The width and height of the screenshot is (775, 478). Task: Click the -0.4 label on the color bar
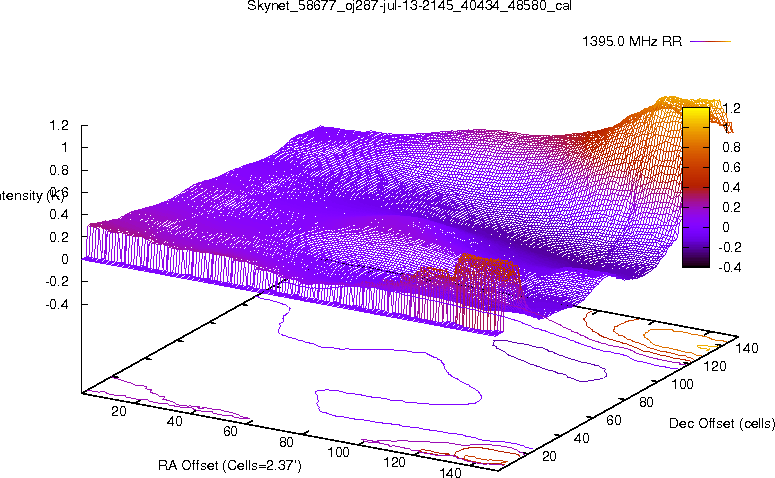[x=730, y=267]
